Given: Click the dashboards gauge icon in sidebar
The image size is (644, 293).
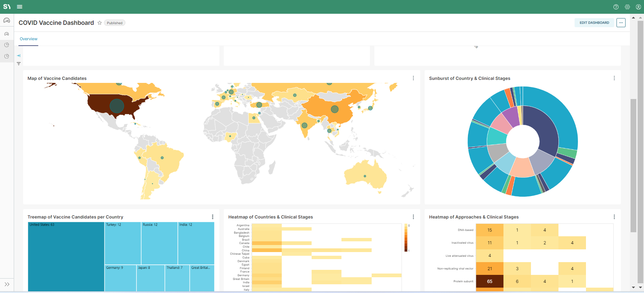Looking at the screenshot, I should 7,20.
